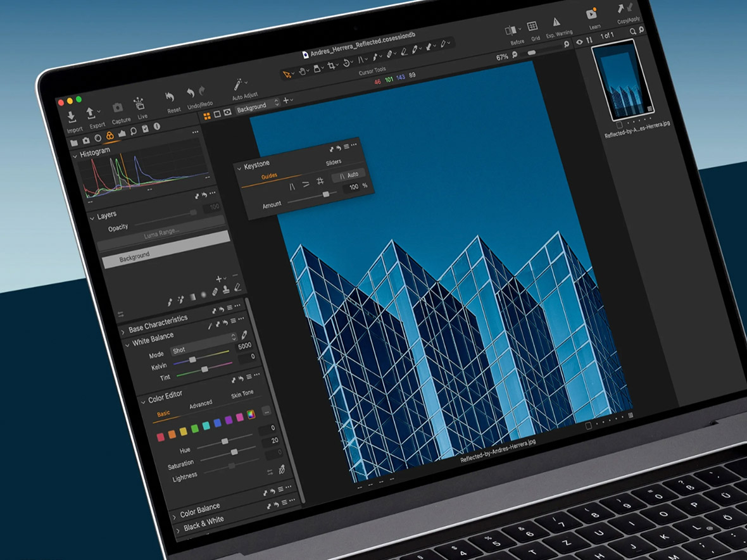
Task: Select the Rotate cursor tool
Action: pyautogui.click(x=347, y=62)
